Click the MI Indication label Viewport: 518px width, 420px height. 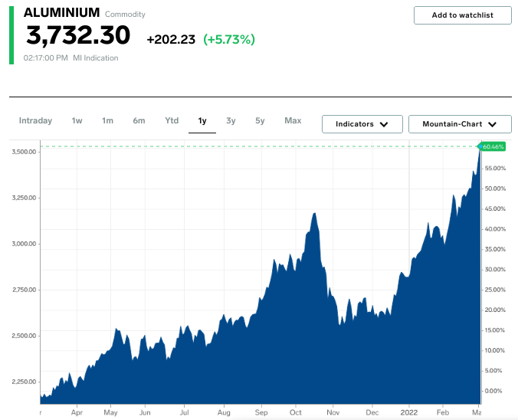tap(96, 58)
